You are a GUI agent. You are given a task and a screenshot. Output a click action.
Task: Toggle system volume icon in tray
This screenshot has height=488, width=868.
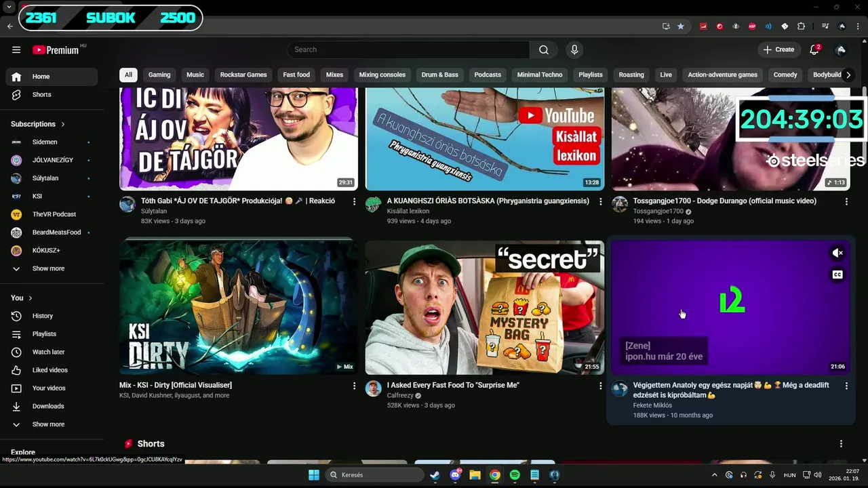point(818,475)
